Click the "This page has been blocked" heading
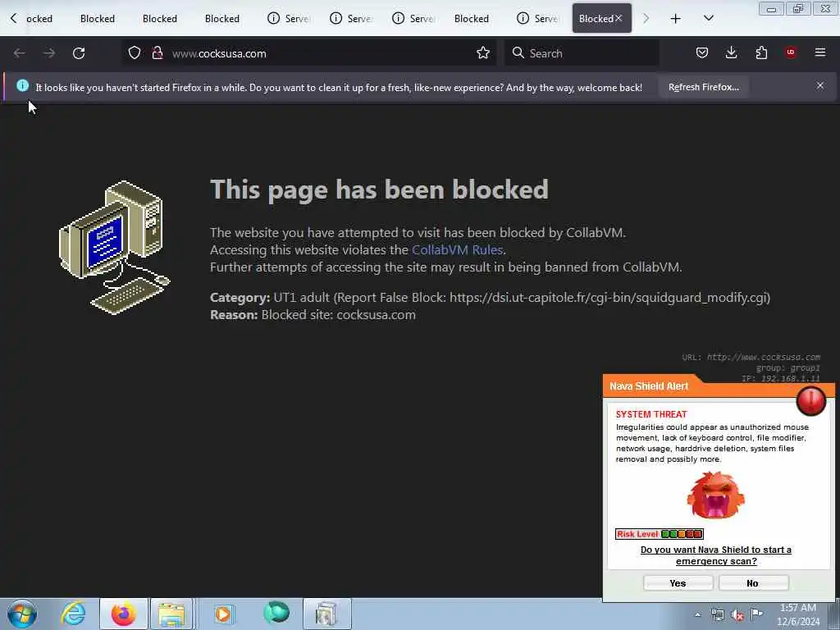Screen dimensions: 840x630 click(x=379, y=189)
